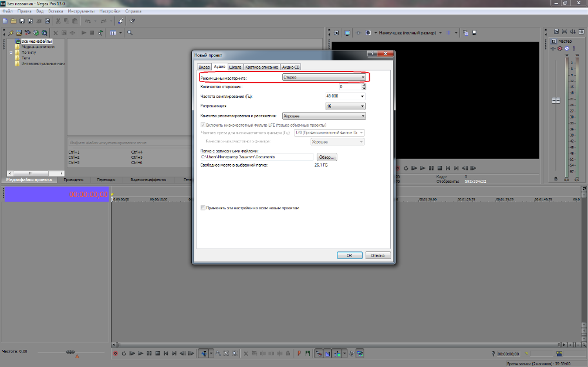Viewport: 588px width, 367px height.
Task: Click the Search media magnifier icon
Action: [x=130, y=33]
